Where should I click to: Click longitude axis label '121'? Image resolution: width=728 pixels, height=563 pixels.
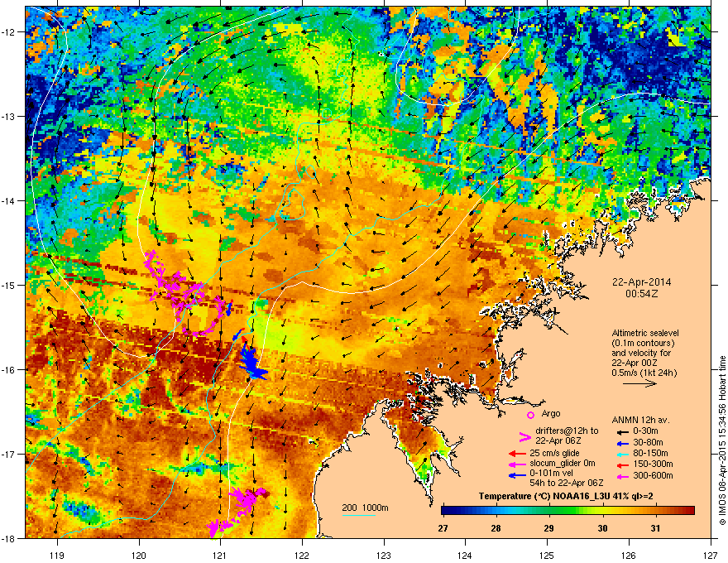pos(220,555)
